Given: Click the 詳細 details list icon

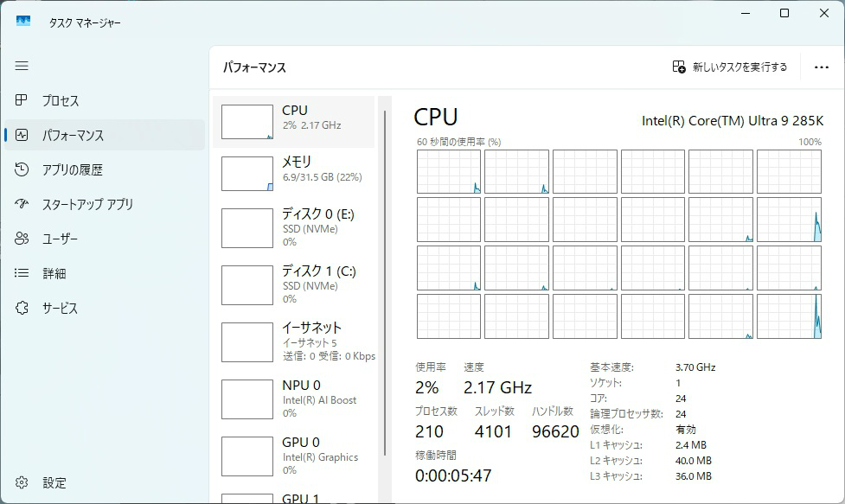Looking at the screenshot, I should pos(22,273).
